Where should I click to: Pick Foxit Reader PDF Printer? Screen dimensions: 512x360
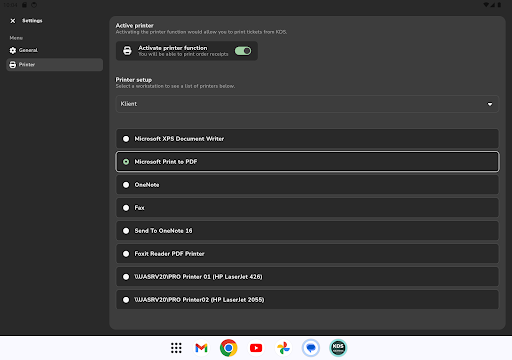point(307,254)
